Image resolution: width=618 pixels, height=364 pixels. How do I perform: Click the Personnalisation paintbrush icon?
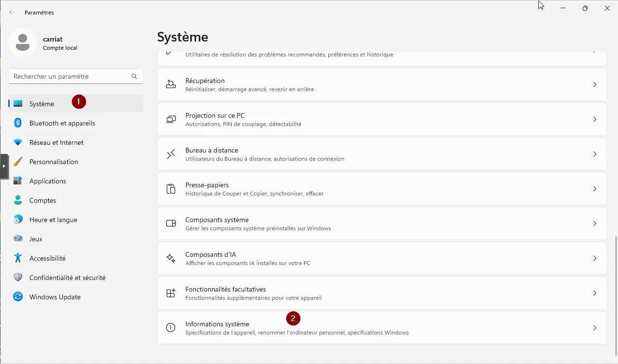18,162
